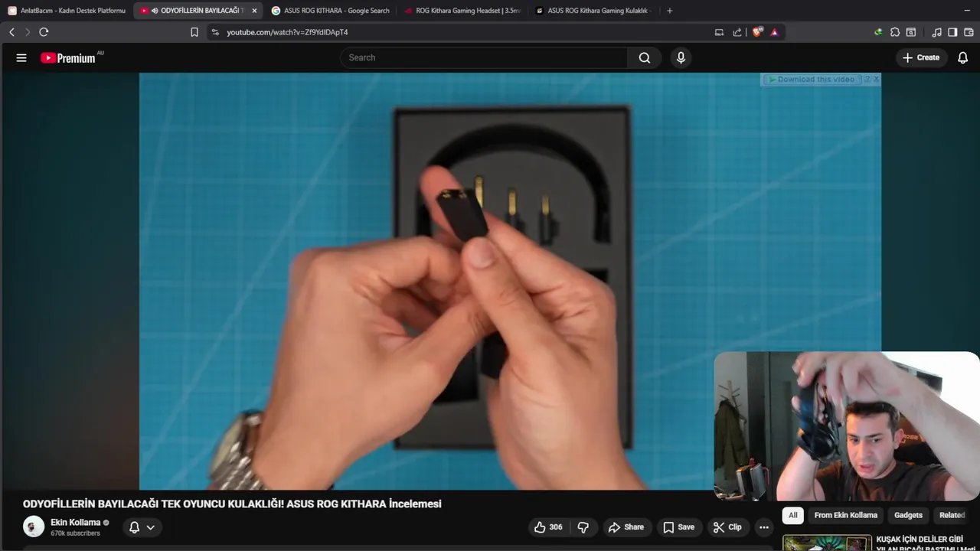Open the Extensions puzzle icon
The image size is (980, 551).
point(895,32)
